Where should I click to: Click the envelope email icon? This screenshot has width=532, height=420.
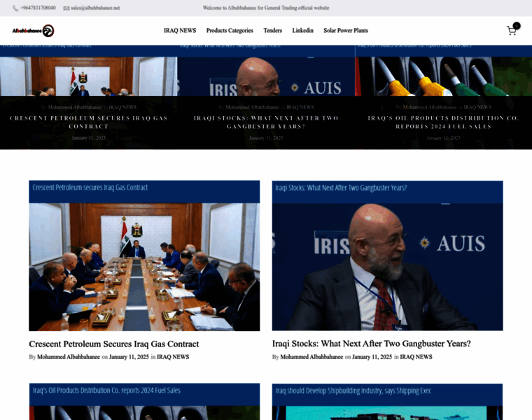pyautogui.click(x=66, y=8)
